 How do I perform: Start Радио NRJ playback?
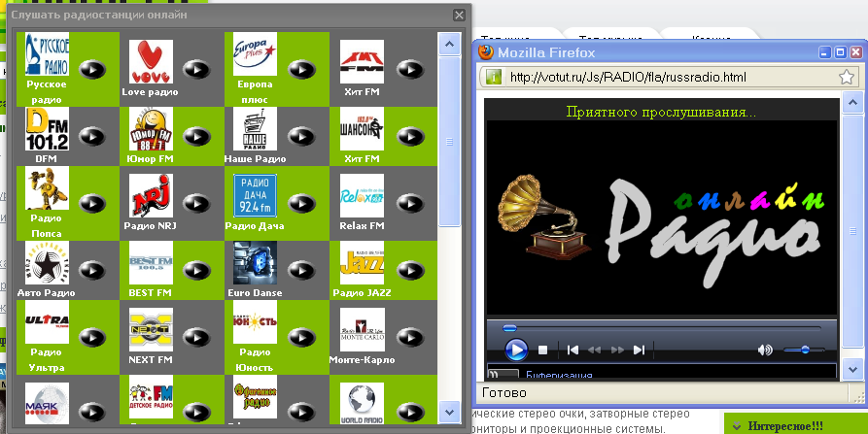click(196, 203)
